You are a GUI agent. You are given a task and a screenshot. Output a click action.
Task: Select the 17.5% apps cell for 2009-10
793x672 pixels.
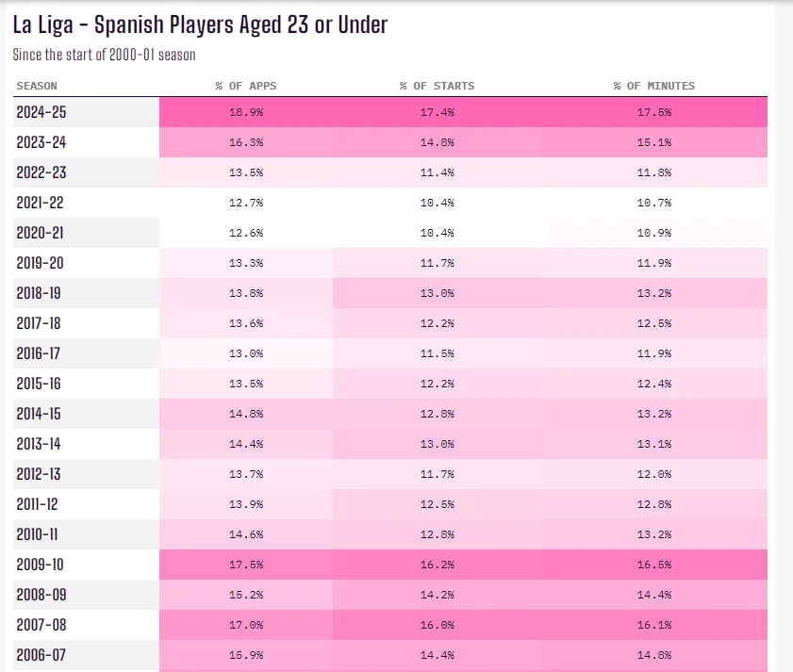point(246,565)
